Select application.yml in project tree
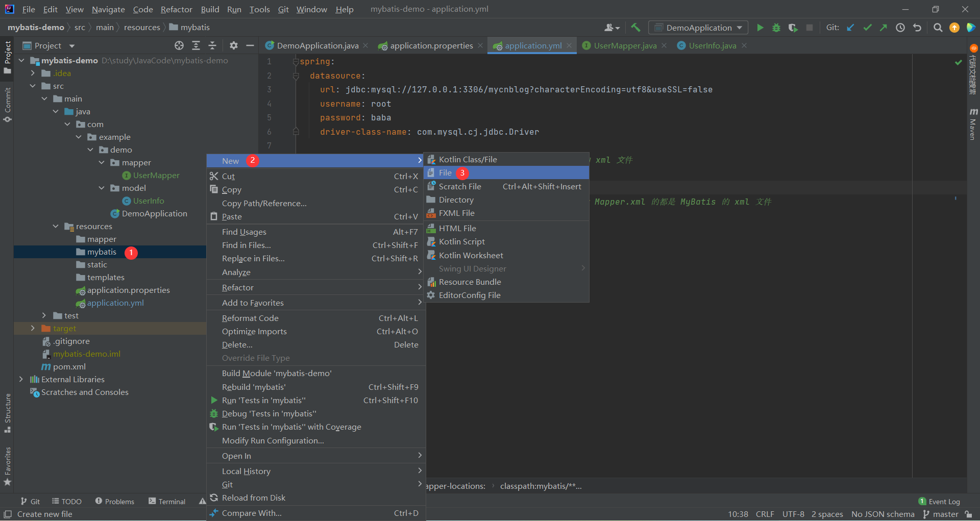 point(115,303)
